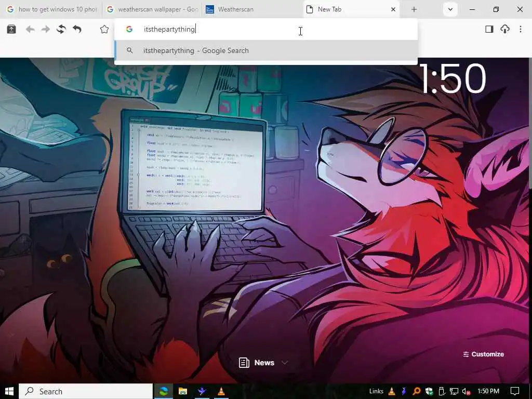Bookmark this page with the star icon

(x=104, y=30)
